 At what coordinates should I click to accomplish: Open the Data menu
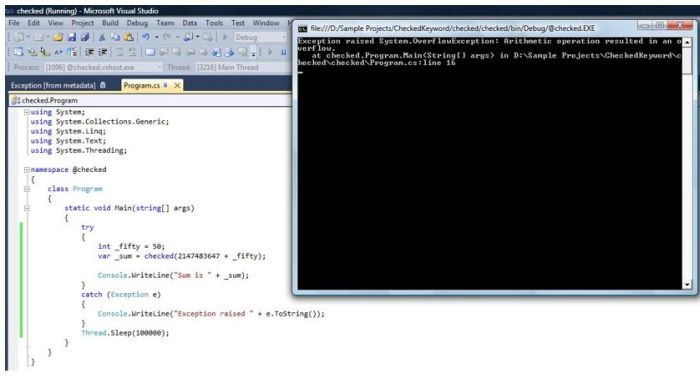coord(190,23)
